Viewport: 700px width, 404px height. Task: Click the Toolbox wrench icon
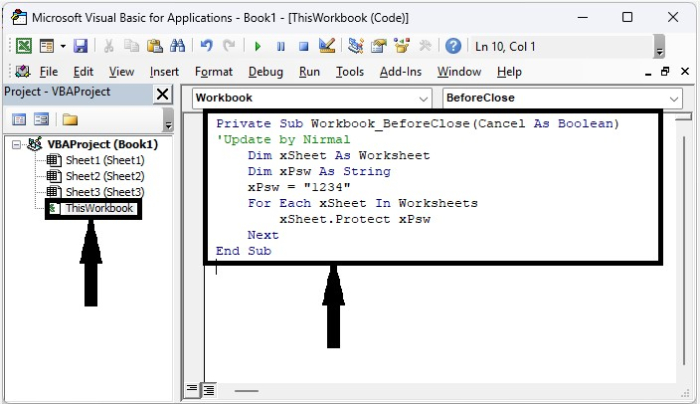click(425, 46)
